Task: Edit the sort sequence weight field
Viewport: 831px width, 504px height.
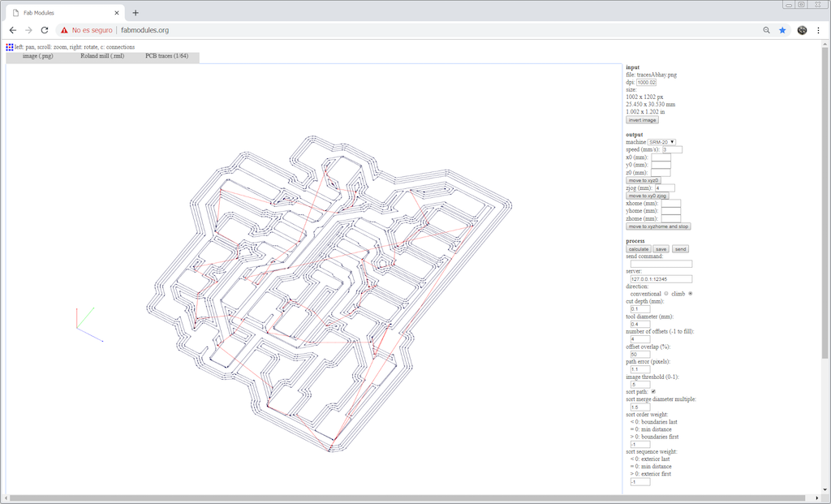Action: click(x=640, y=482)
